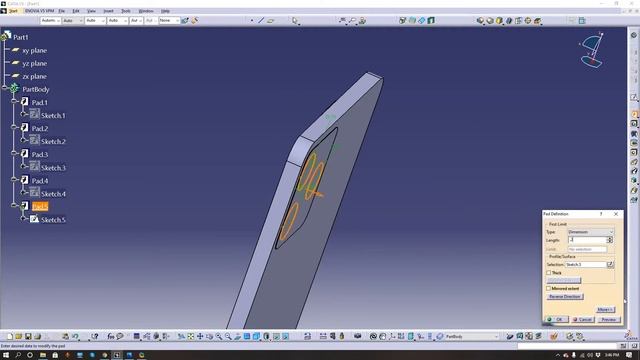This screenshot has height=360, width=640.
Task: Click the Formula f(x) icon
Action: pyautogui.click(x=111, y=336)
